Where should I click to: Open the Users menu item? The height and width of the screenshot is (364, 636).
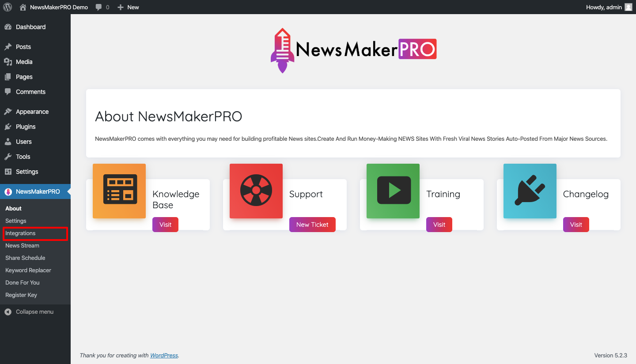point(35,142)
